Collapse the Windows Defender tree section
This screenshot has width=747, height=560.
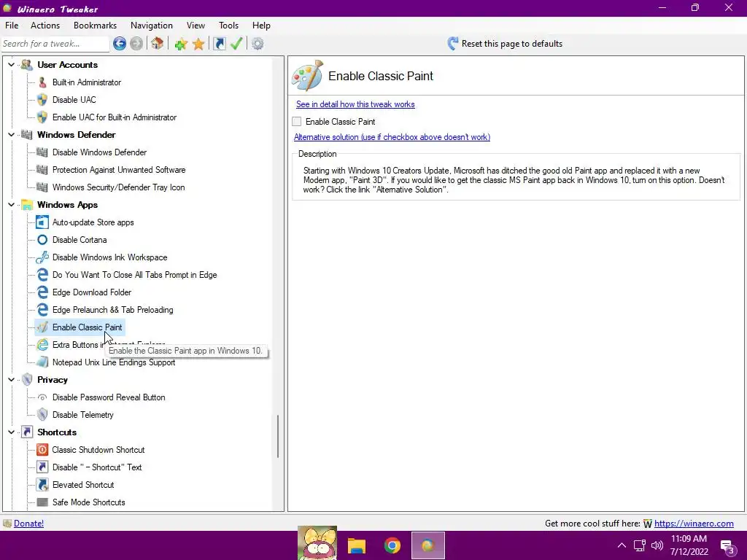tap(12, 135)
